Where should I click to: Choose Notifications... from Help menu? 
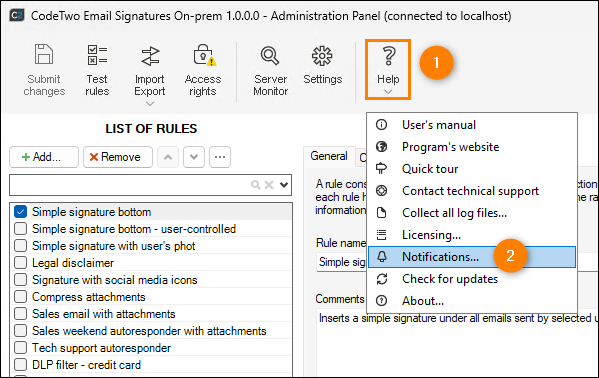(x=472, y=257)
